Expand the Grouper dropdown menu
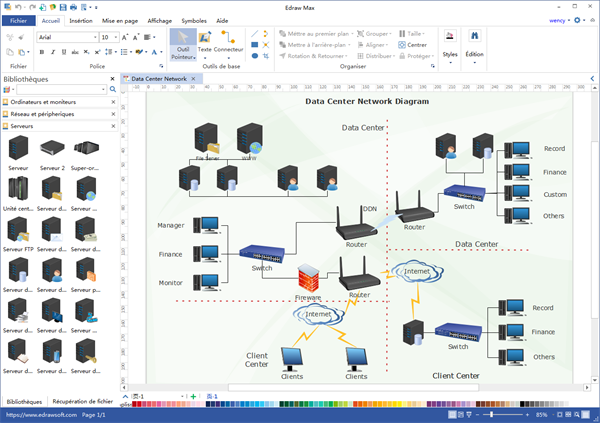The image size is (600, 423). point(391,34)
